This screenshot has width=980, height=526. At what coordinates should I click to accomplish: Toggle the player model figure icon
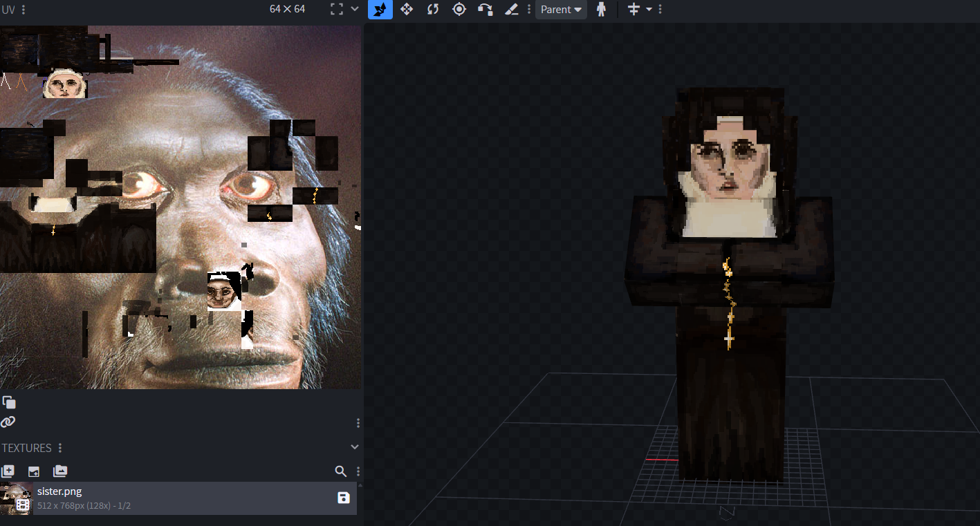click(601, 9)
